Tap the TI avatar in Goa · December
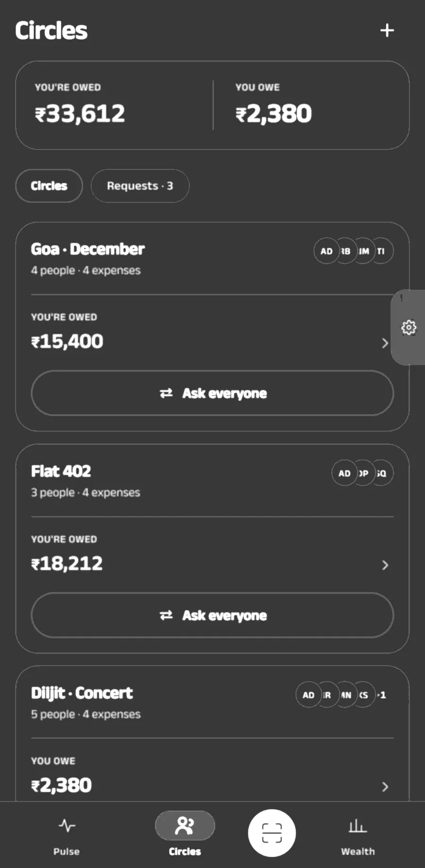The height and width of the screenshot is (868, 425). [382, 251]
